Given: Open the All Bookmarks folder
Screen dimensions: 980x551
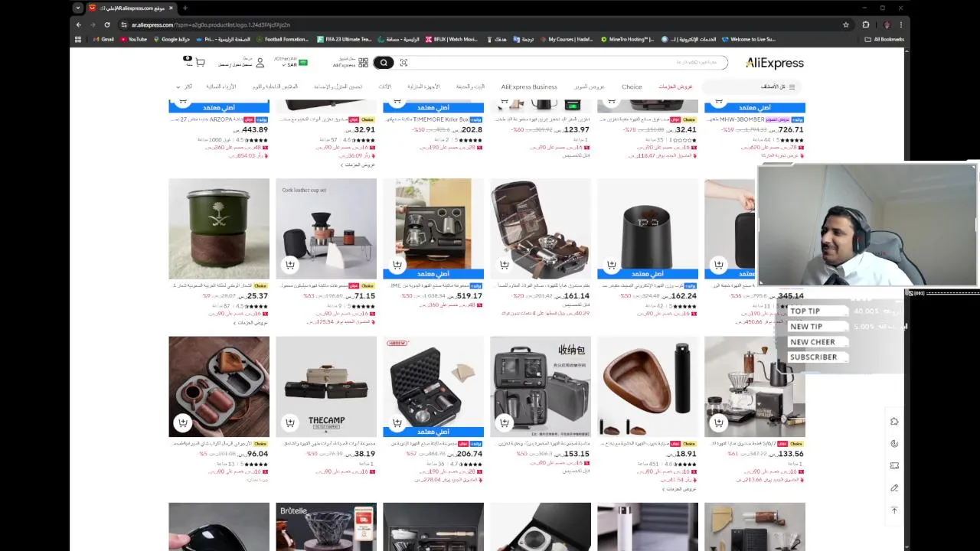Looking at the screenshot, I should 884,39.
